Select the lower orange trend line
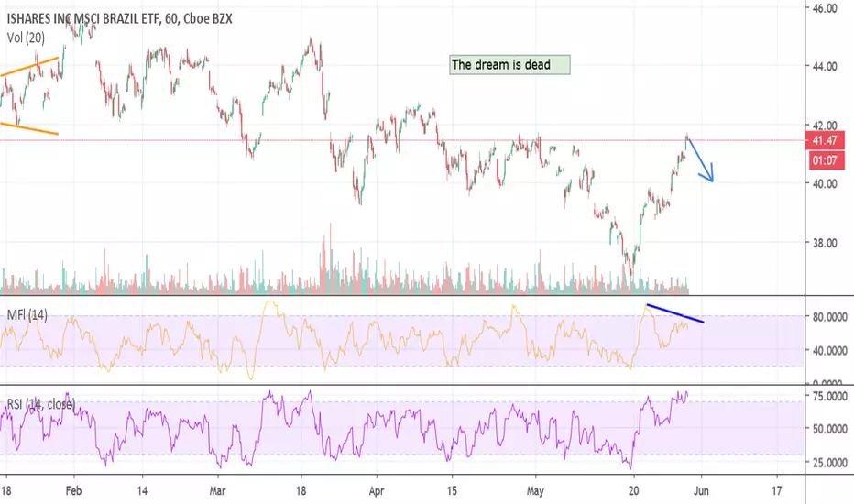This screenshot has width=854, height=504. [29, 128]
